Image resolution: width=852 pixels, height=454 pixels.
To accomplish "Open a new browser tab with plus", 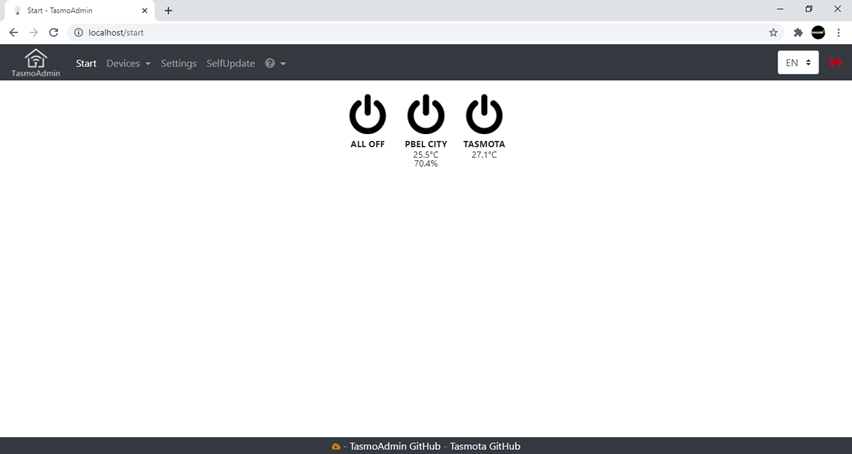I will click(x=168, y=10).
